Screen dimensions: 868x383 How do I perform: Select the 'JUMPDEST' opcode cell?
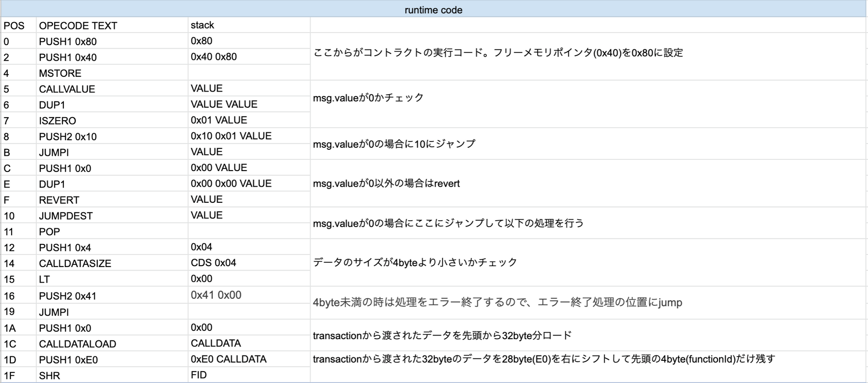click(x=112, y=215)
